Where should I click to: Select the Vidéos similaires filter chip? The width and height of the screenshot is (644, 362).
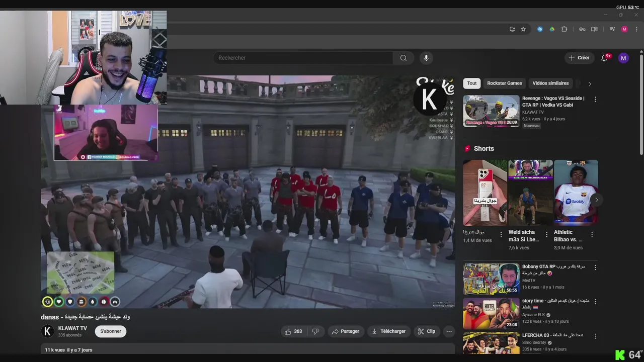(550, 83)
